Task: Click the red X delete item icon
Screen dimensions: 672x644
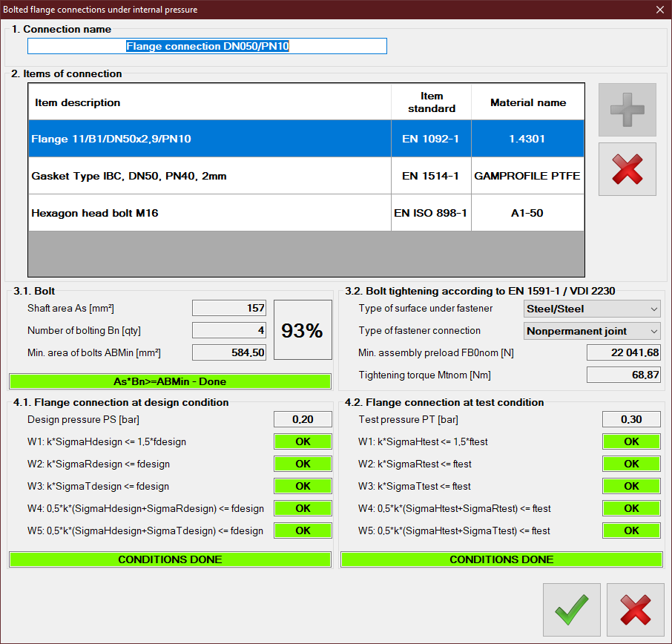Action: pos(627,169)
